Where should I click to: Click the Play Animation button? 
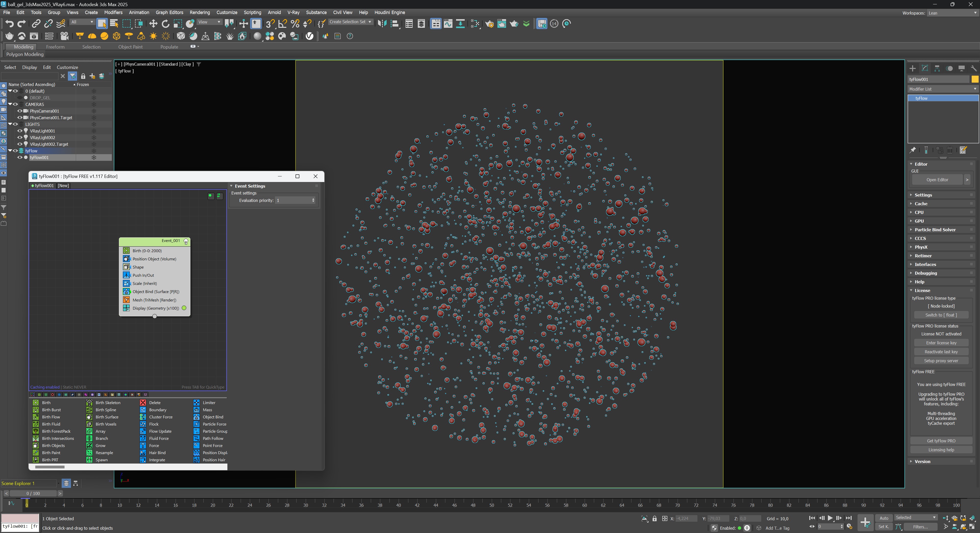tap(830, 518)
